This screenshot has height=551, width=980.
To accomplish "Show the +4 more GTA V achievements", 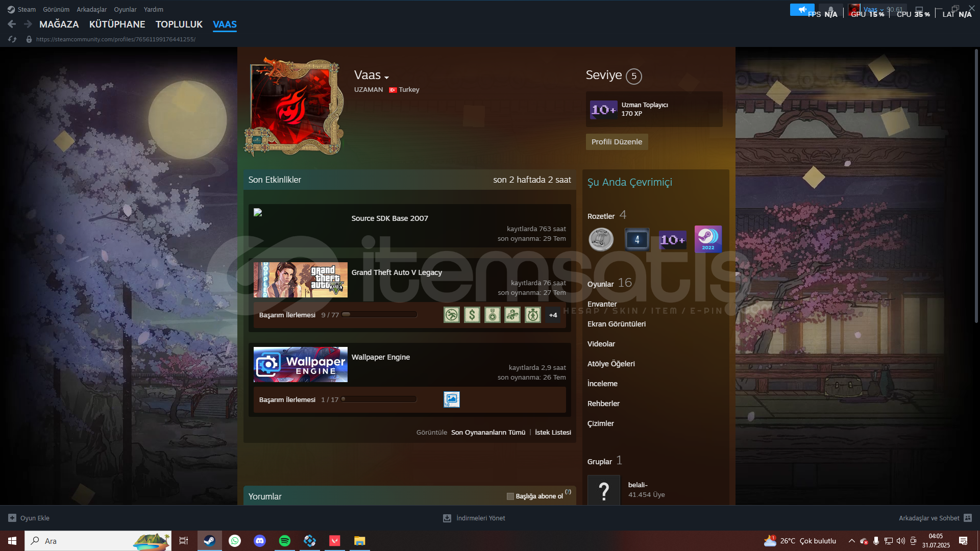I will pyautogui.click(x=553, y=315).
